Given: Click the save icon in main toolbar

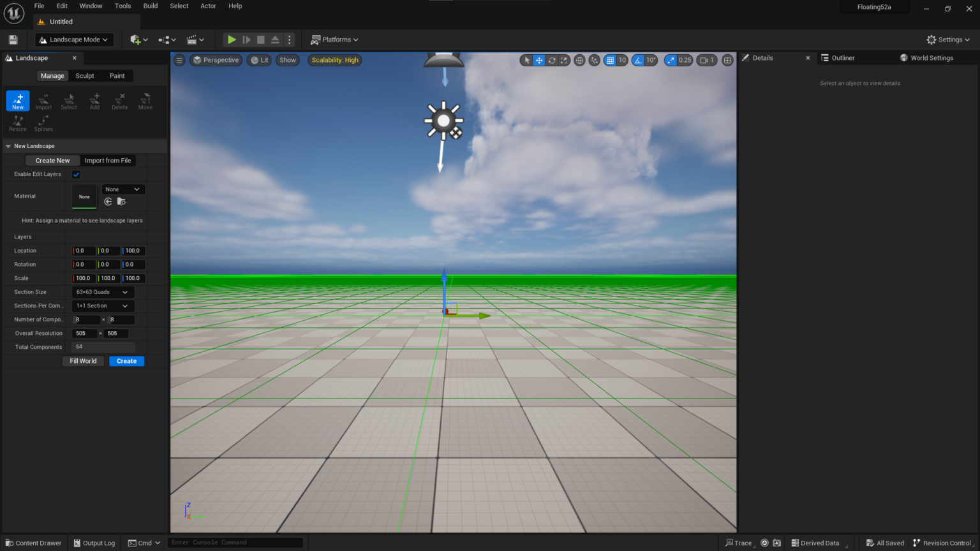Looking at the screenshot, I should tap(13, 40).
